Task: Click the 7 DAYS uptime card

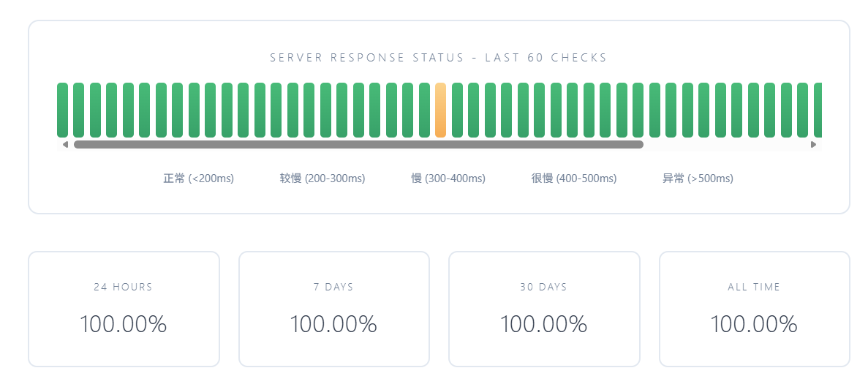Action: 333,309
